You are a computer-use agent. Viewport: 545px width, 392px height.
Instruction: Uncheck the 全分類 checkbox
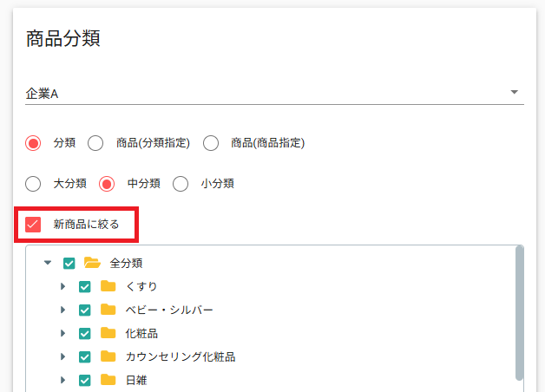click(x=69, y=263)
